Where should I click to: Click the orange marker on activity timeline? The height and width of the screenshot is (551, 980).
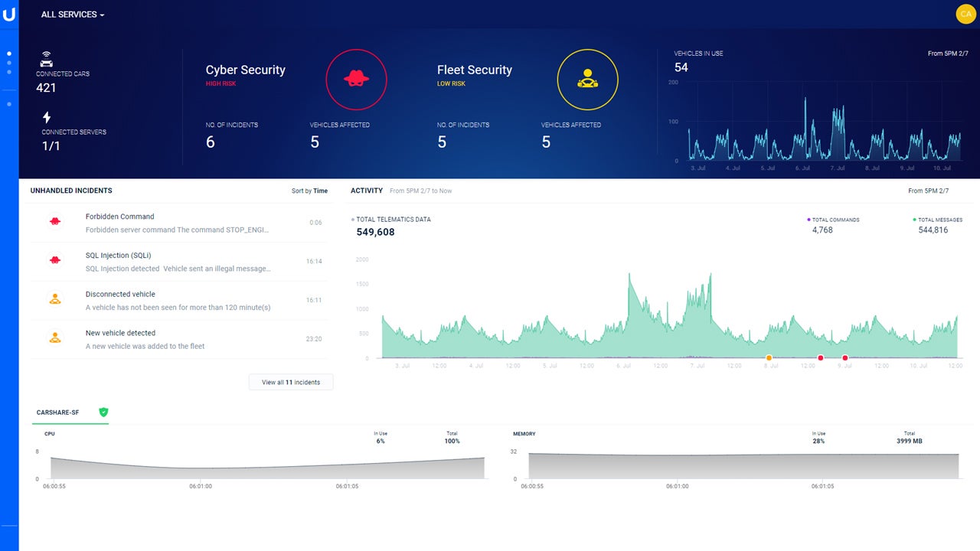[769, 357]
